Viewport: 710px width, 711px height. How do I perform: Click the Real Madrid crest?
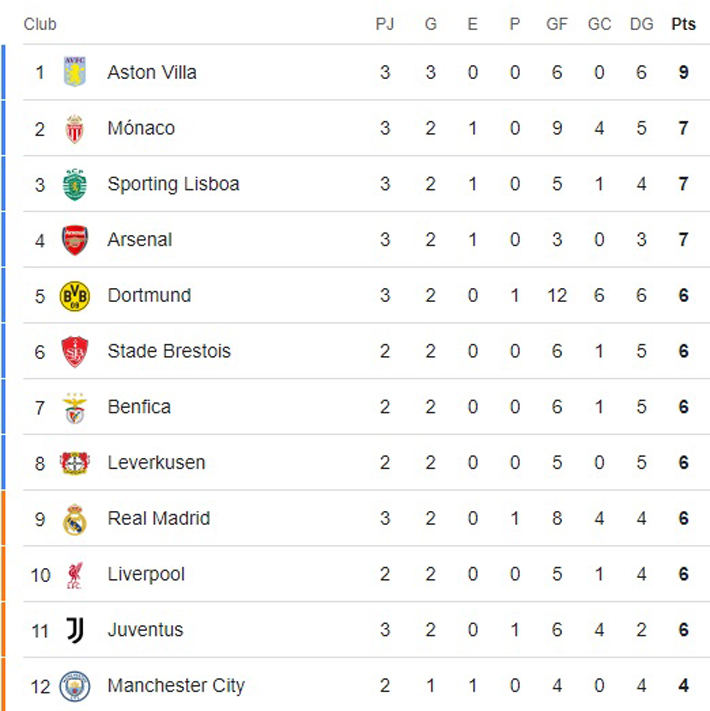pyautogui.click(x=75, y=519)
